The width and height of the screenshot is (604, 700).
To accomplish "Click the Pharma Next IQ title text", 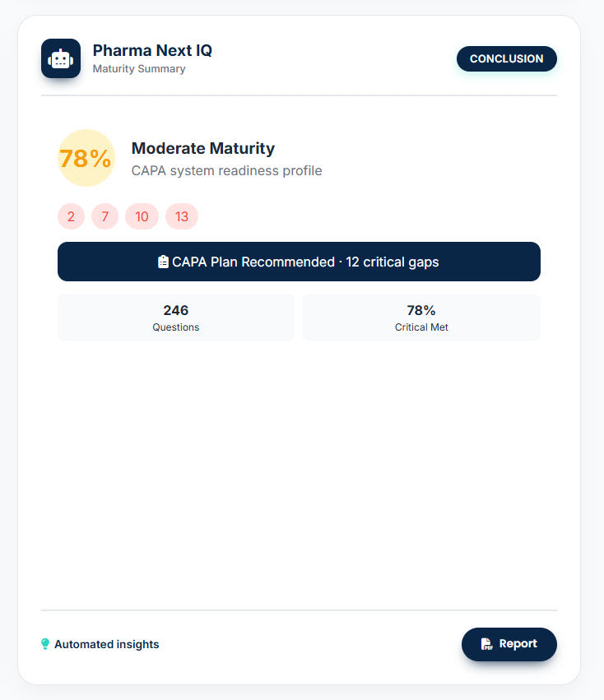I will (x=152, y=50).
